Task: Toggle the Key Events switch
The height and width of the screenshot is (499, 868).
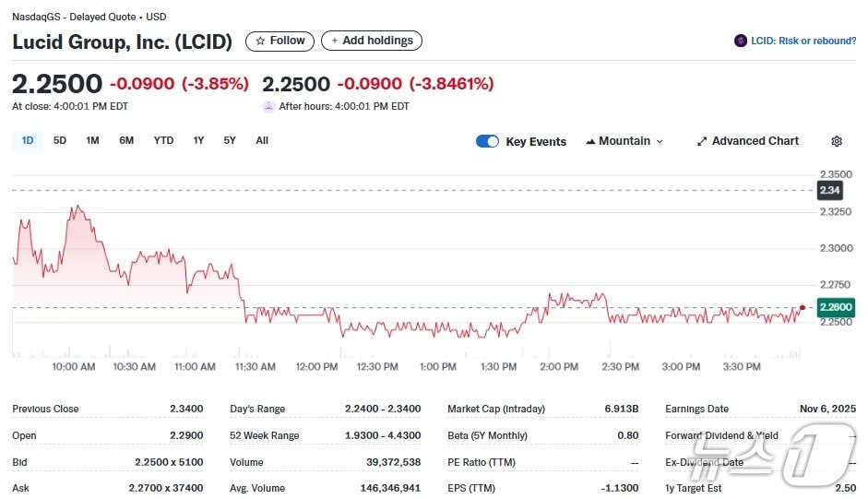Action: pyautogui.click(x=487, y=141)
